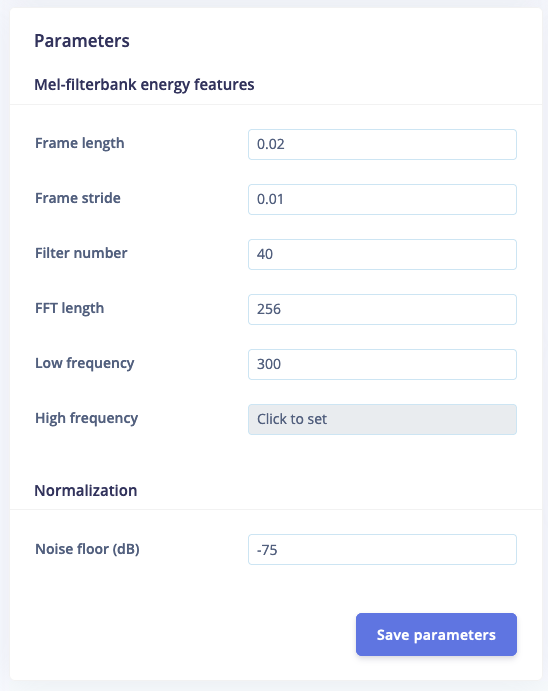Click the Low frequency input box
Screen dimensions: 548x691
(382, 364)
